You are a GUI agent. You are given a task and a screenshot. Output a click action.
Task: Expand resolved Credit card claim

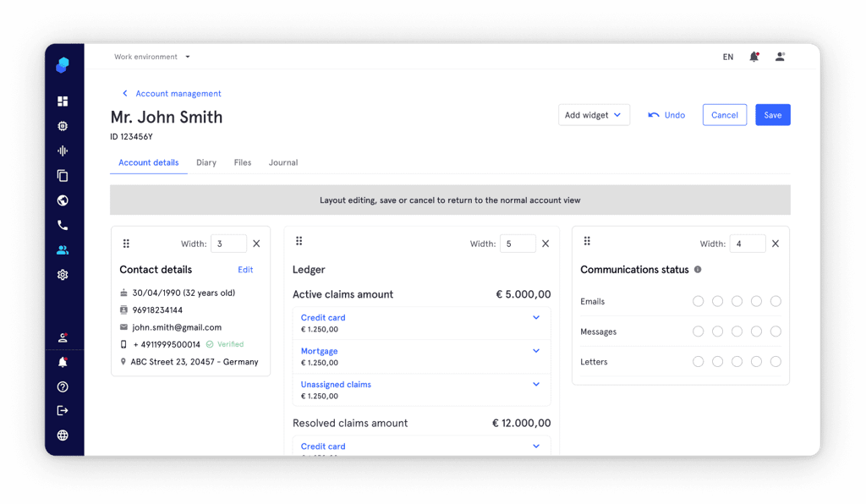[535, 446]
